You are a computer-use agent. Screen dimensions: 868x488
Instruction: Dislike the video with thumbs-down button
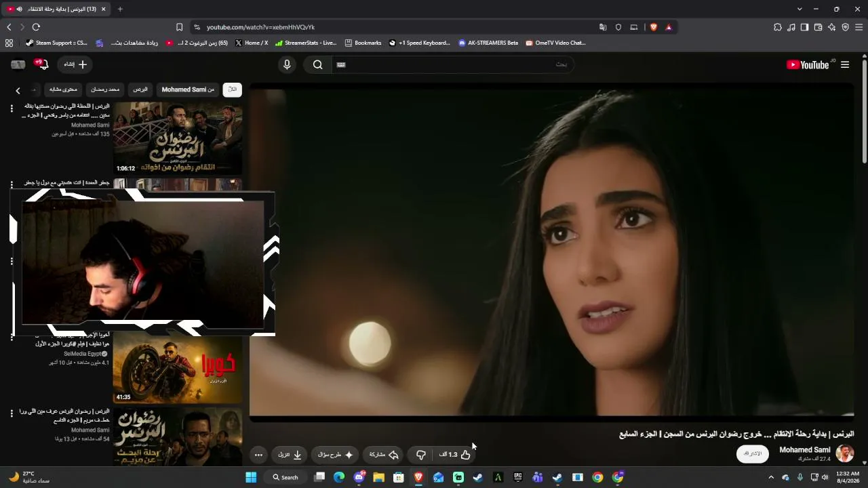pos(420,454)
